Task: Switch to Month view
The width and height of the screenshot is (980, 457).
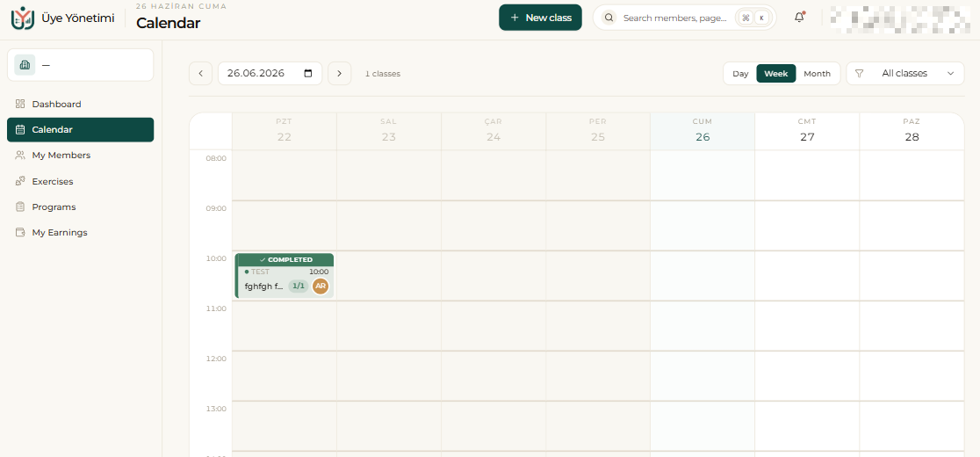Action: 817,73
